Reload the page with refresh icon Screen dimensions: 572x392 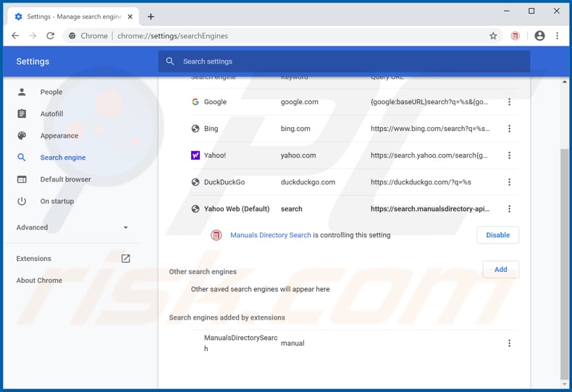point(50,35)
